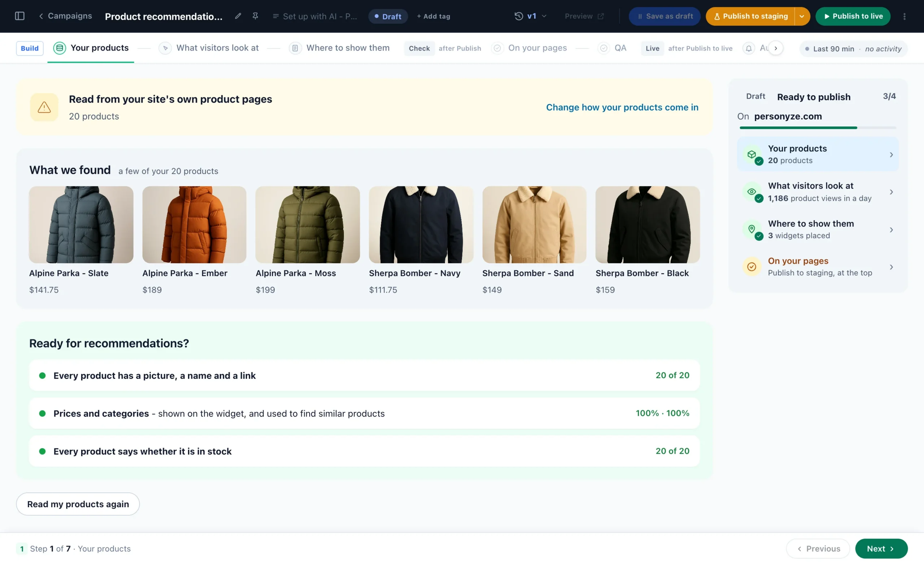Viewport: 924px width, 565px height.
Task: Go to Next step
Action: [x=881, y=548]
